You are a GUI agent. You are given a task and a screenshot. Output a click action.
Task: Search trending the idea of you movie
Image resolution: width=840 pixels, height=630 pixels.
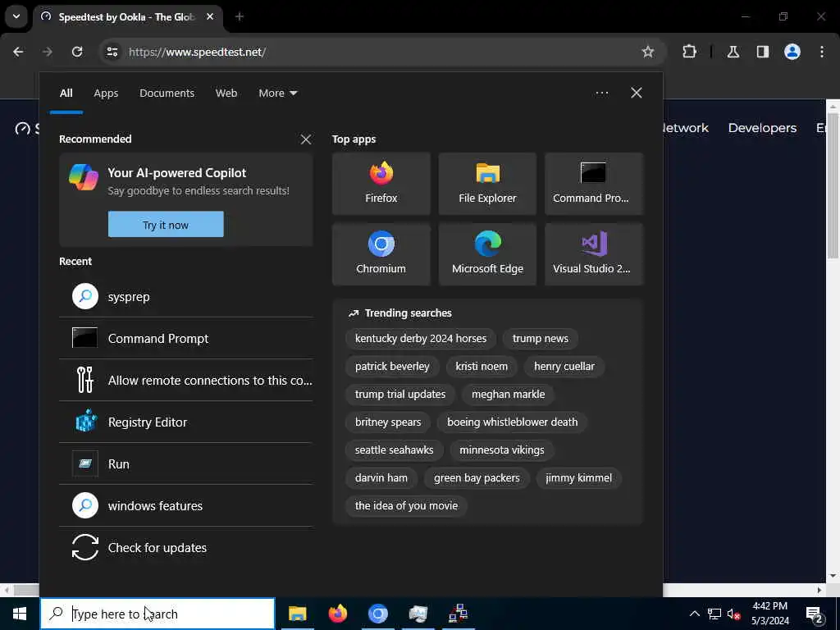point(406,505)
